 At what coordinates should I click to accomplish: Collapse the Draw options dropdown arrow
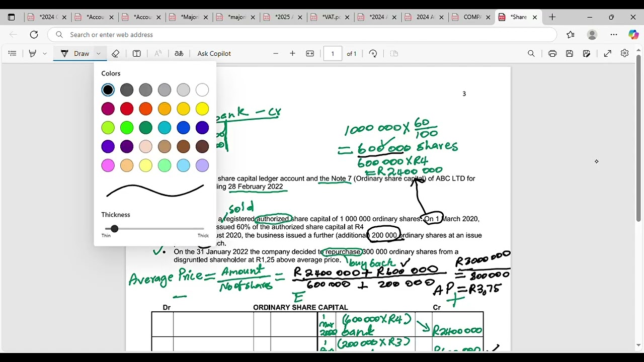tap(99, 53)
